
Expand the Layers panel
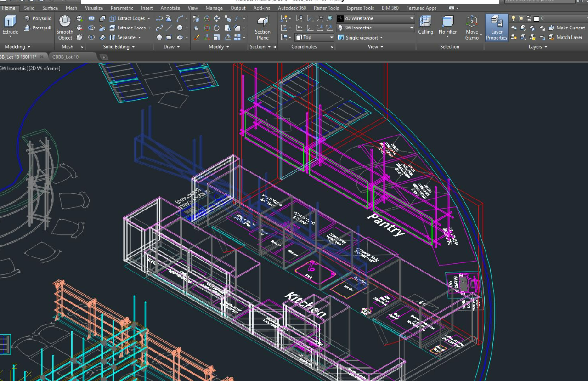[x=538, y=47]
